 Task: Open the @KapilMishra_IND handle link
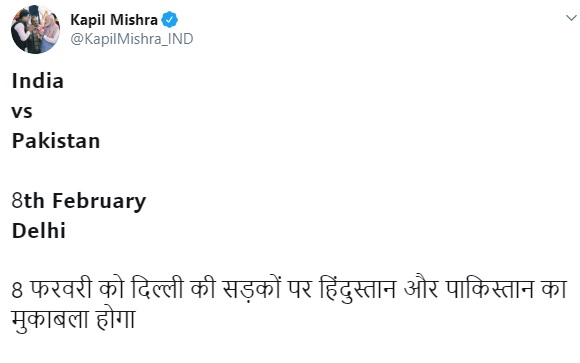(132, 39)
